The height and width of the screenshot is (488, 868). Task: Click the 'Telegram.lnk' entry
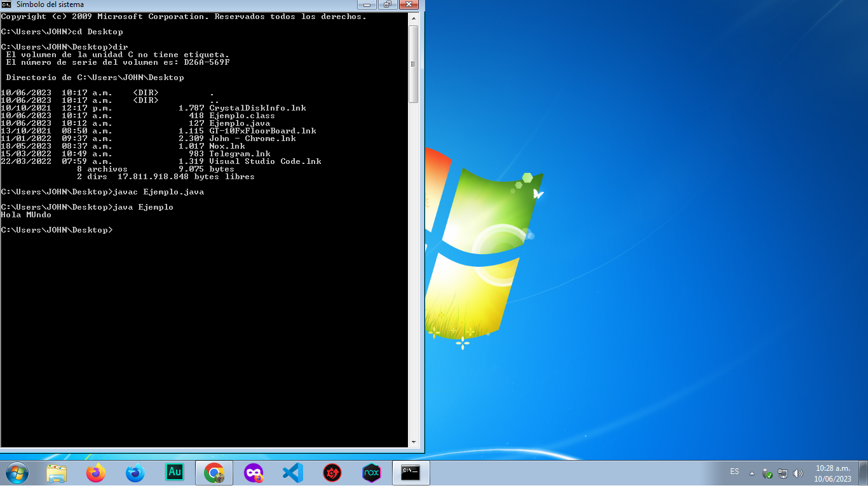tap(136, 154)
